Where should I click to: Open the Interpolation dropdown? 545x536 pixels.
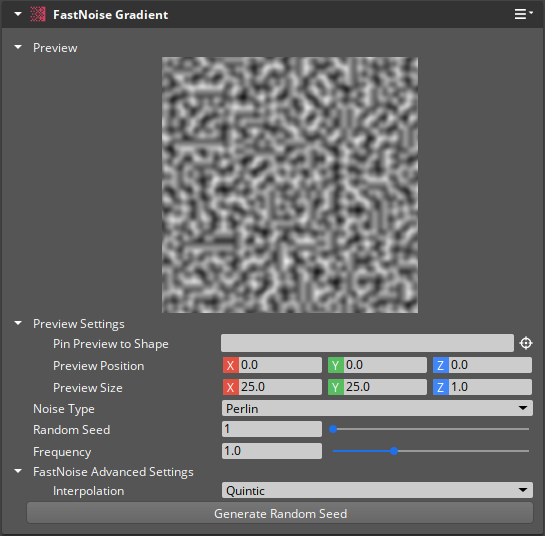point(377,490)
